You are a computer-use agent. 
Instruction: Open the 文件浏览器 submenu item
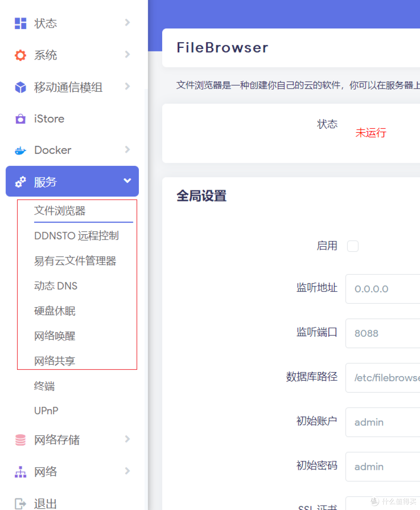[x=60, y=211]
